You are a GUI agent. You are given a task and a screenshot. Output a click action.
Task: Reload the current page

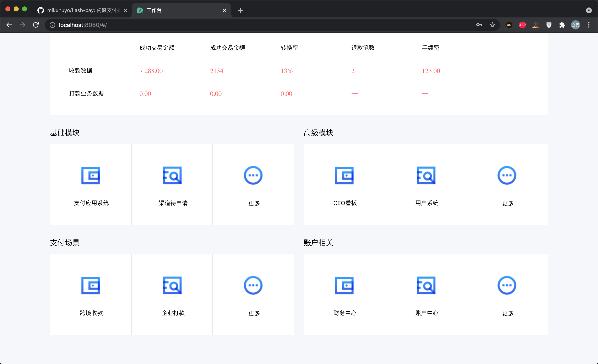coord(36,25)
